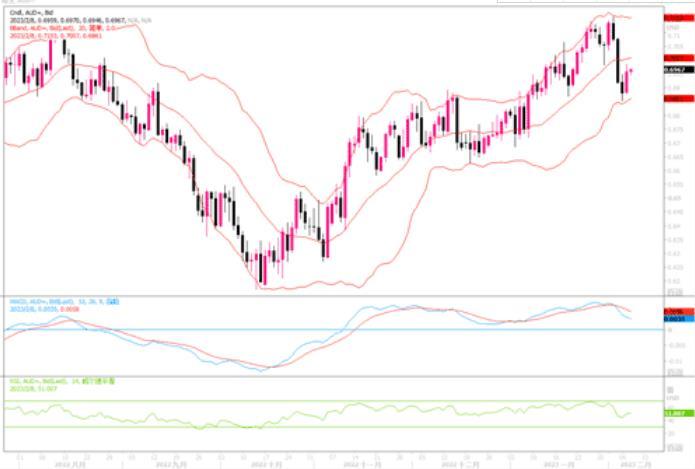
Task: Select the upper green RSI threshold line
Action: coord(300,401)
